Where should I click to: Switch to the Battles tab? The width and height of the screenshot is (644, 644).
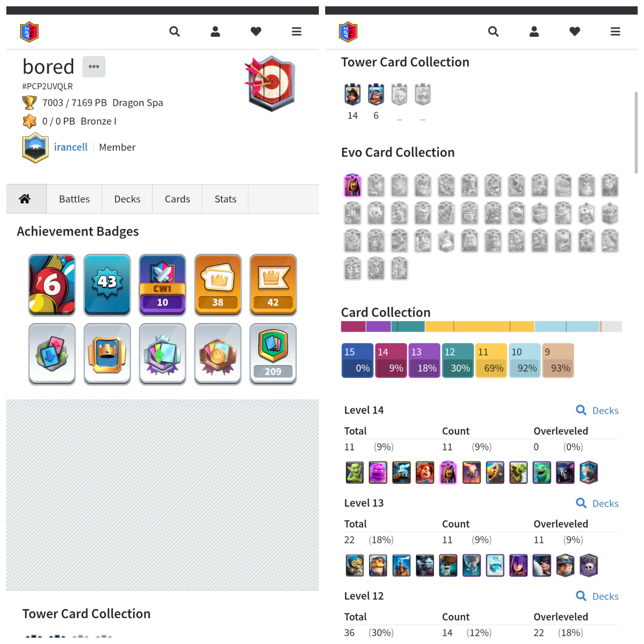point(74,199)
